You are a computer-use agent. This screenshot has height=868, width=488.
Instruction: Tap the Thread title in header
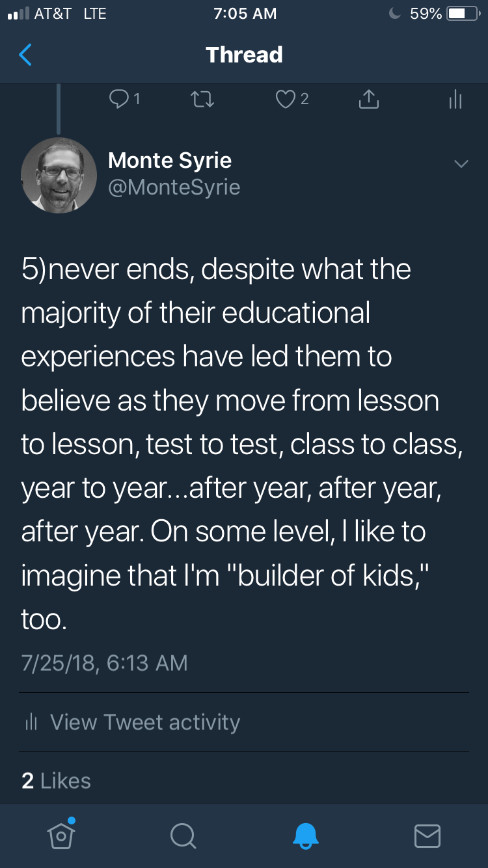pyautogui.click(x=244, y=55)
